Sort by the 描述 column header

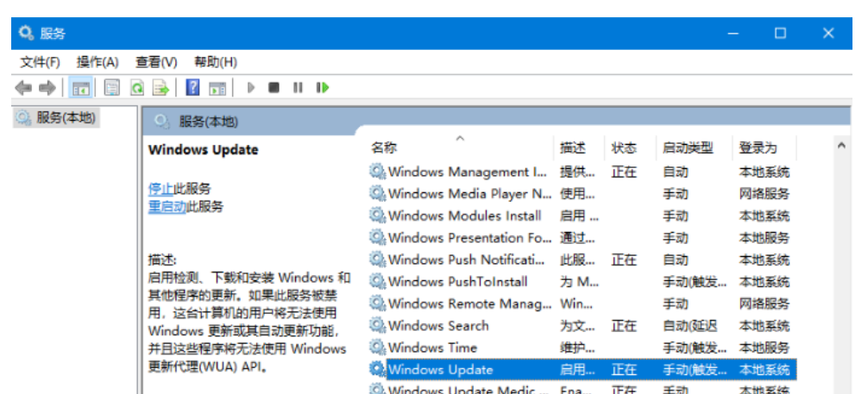(572, 148)
